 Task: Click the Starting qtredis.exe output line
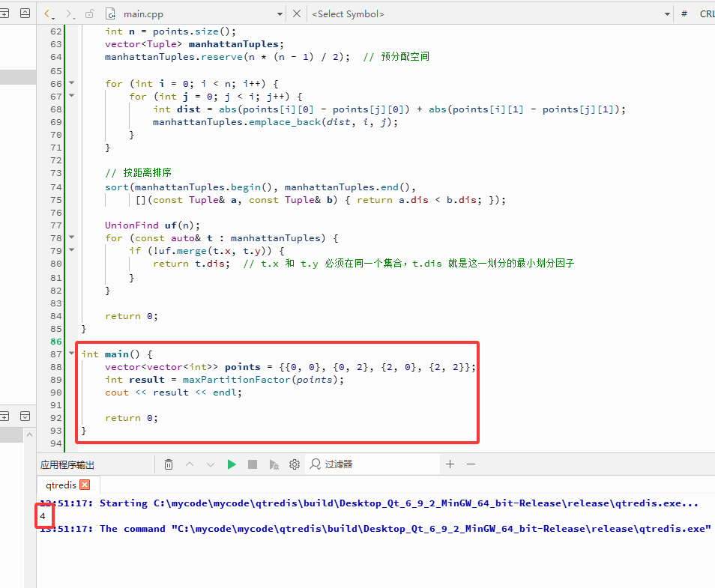[x=369, y=503]
